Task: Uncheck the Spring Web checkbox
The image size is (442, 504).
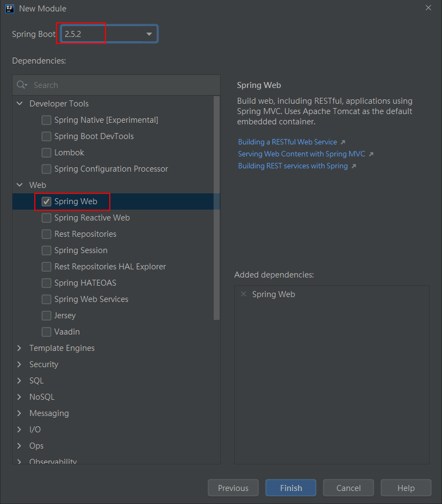Action: (x=46, y=201)
